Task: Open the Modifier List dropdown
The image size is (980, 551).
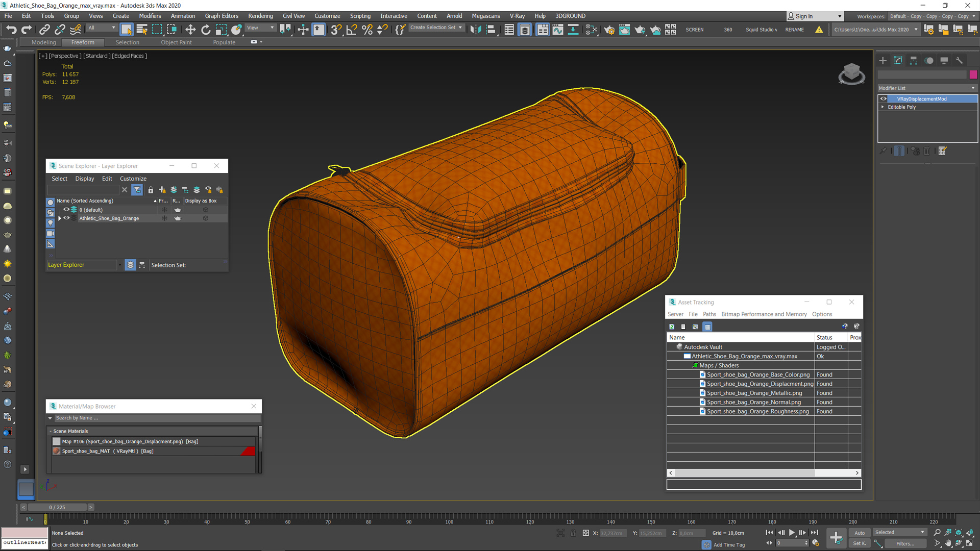Action: coord(927,88)
